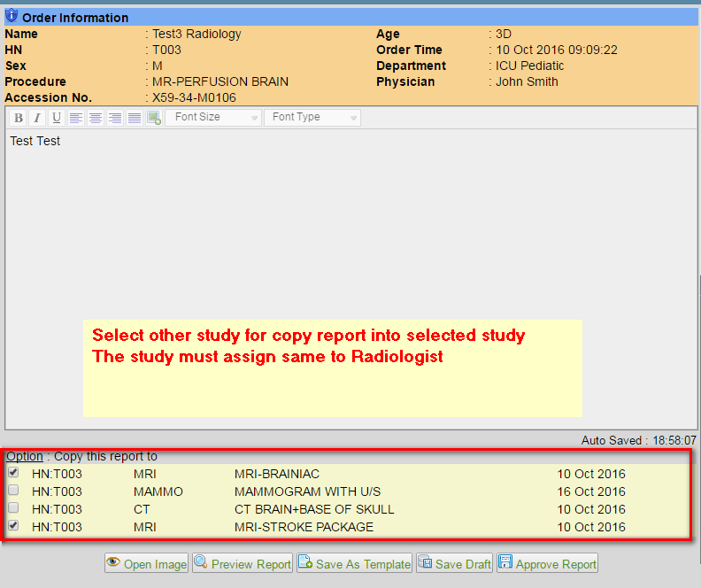The height and width of the screenshot is (588, 701).
Task: Check the MAMMOGRAM WITH U/S study checkbox
Action: [x=13, y=491]
